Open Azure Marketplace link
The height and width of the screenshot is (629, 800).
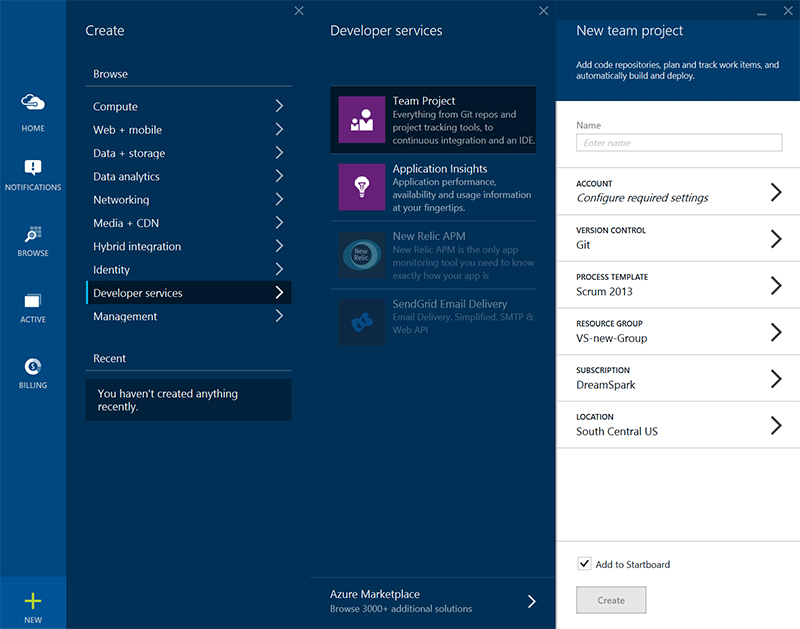point(433,601)
